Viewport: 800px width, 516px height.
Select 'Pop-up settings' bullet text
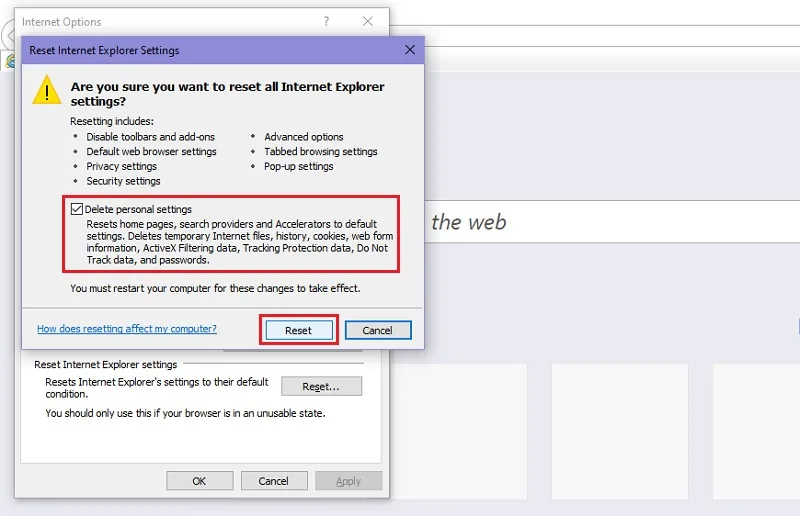[x=298, y=166]
